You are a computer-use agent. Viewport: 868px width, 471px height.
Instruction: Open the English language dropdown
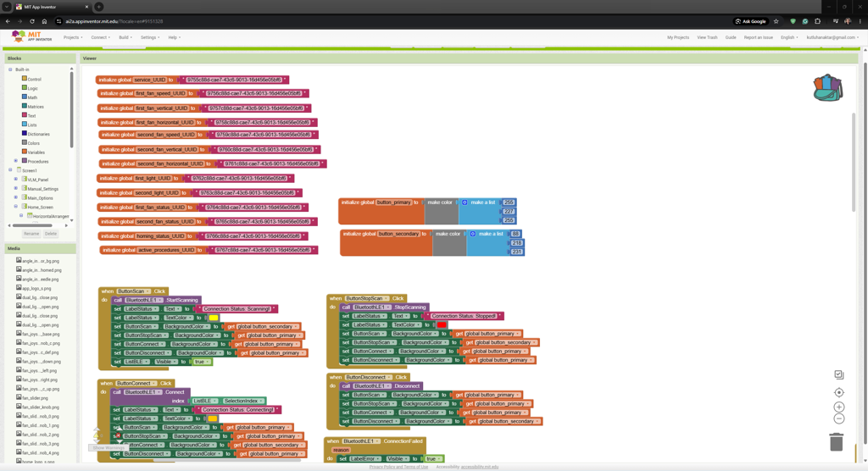click(x=789, y=37)
